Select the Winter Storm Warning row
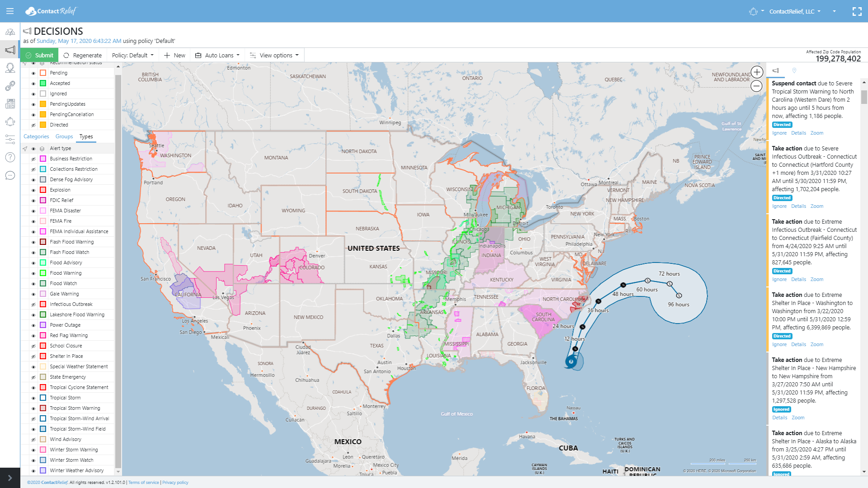 tap(68, 450)
